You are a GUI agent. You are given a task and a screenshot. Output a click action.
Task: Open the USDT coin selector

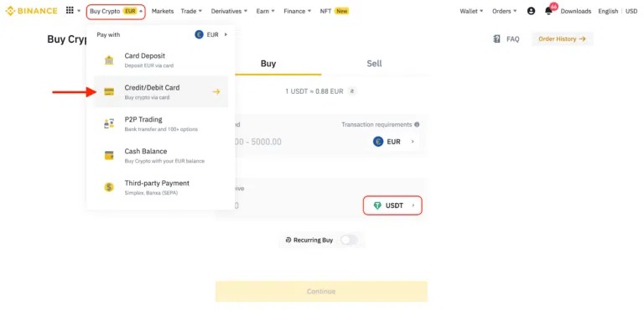[x=392, y=205]
